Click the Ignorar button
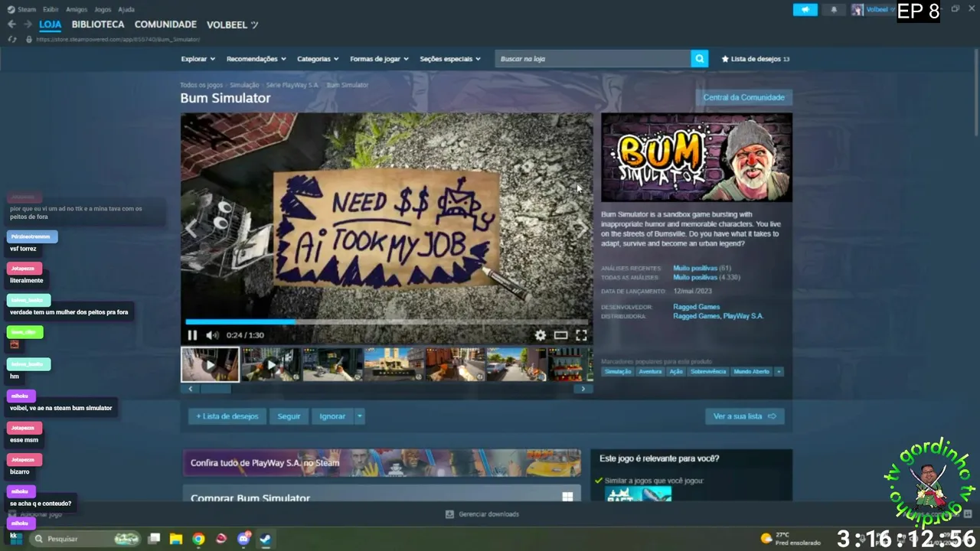Image resolution: width=980 pixels, height=551 pixels. [332, 416]
